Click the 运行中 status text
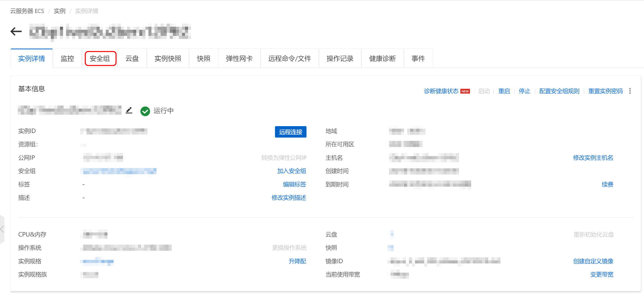 (x=164, y=111)
